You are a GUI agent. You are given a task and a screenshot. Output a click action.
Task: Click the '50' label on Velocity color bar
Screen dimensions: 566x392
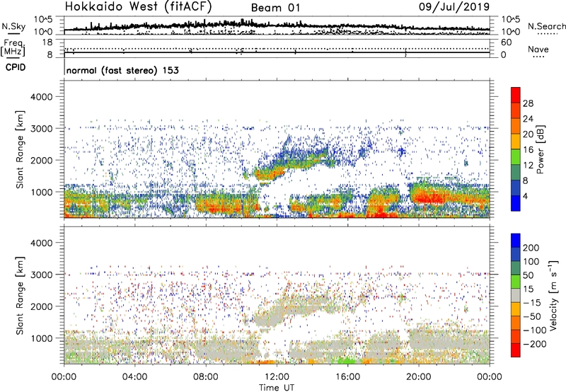[x=528, y=275]
